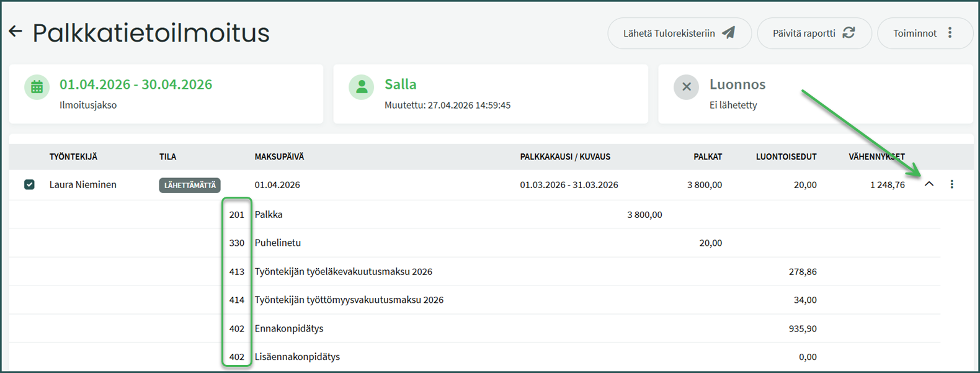
Task: Click the green calendar icon
Action: tap(37, 88)
